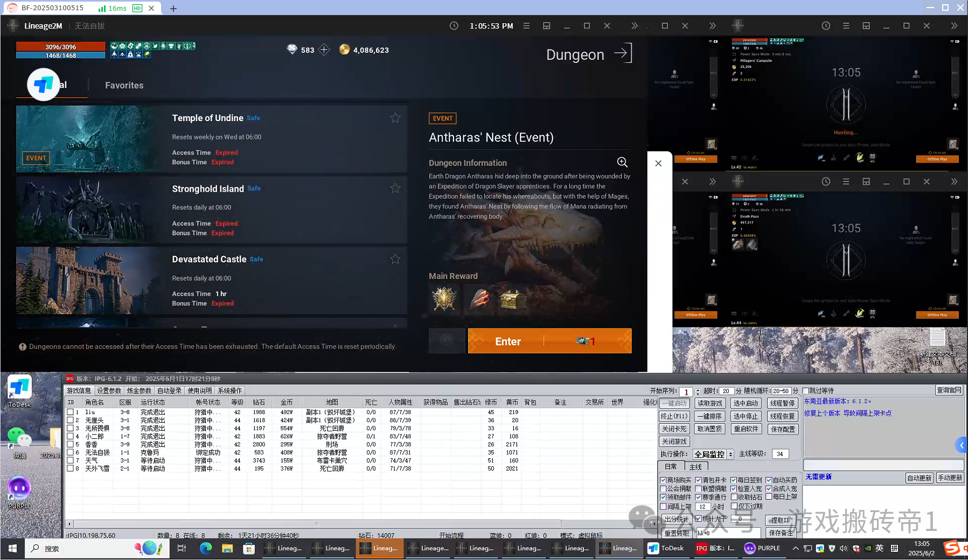The image size is (968, 560).
Task: Increase the 开始序列 stepper value
Action: pyautogui.click(x=698, y=389)
